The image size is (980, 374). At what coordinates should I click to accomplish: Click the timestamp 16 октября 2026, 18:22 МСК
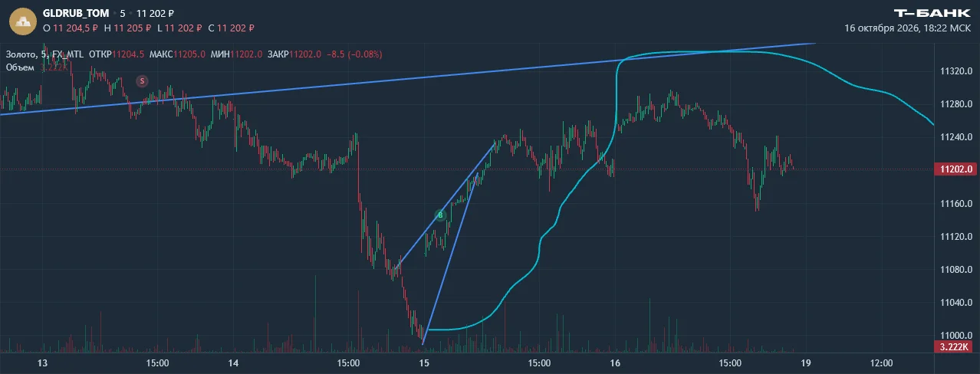pyautogui.click(x=907, y=28)
